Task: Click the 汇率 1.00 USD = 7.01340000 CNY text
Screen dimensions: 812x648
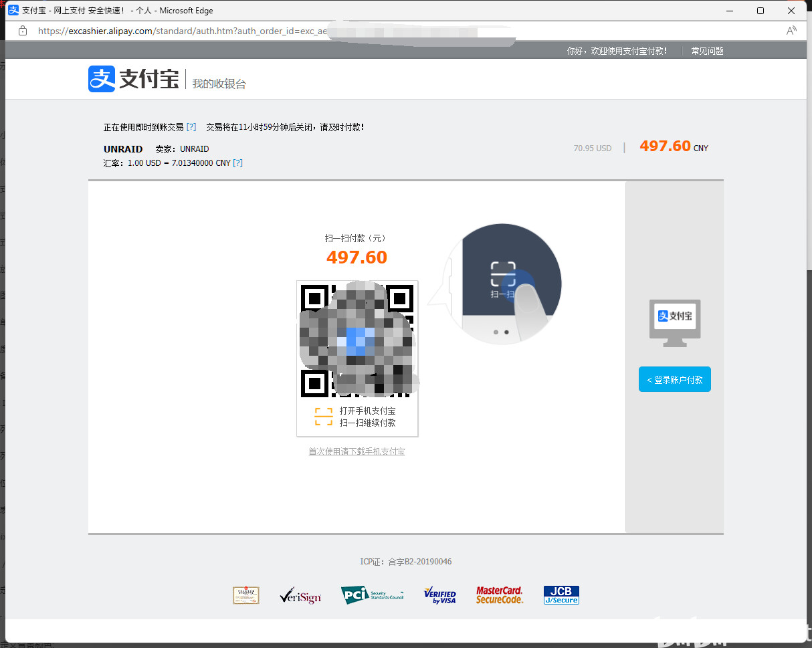Action: click(x=167, y=163)
